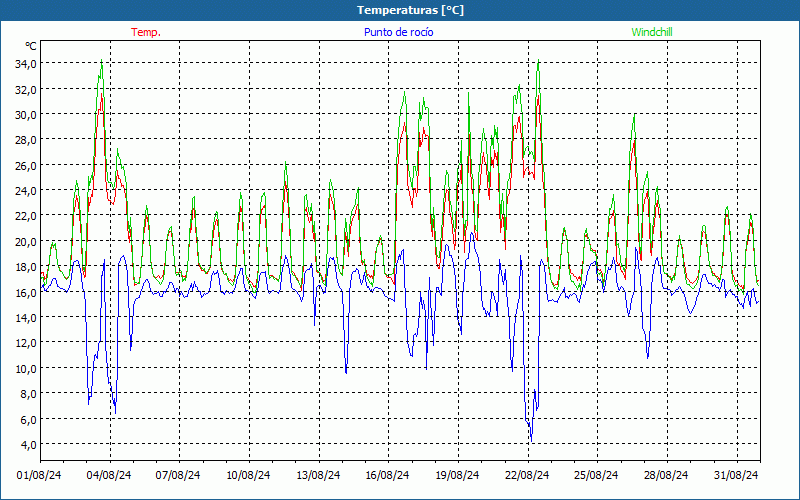Click the 20,0 y-axis value
Screen dimensions: 800x500
pyautogui.click(x=26, y=241)
